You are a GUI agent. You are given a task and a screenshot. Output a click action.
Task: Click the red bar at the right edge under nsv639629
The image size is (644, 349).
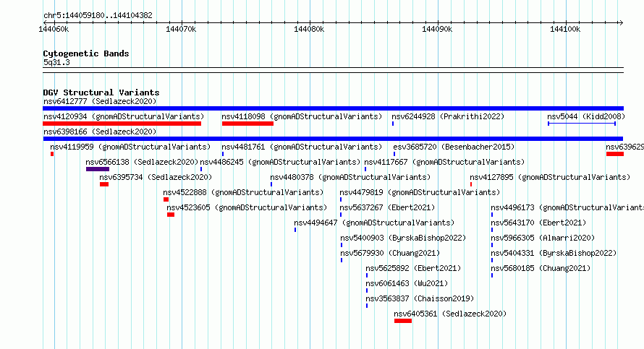pyautogui.click(x=615, y=154)
